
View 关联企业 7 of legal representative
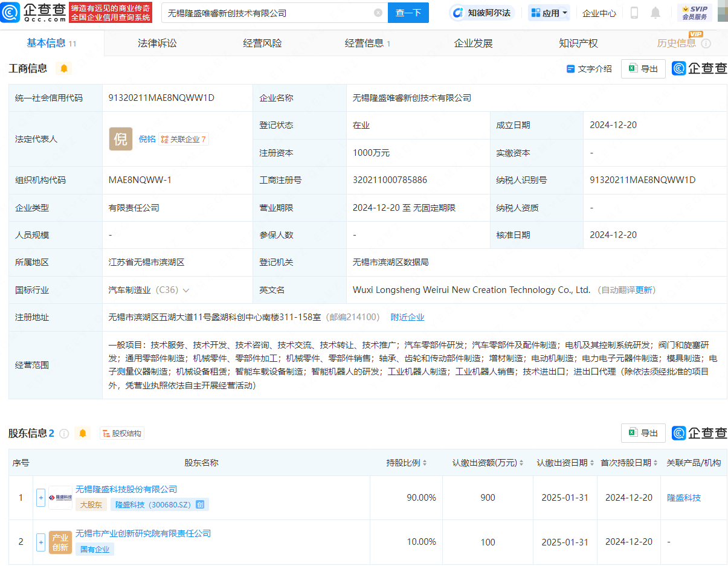pyautogui.click(x=184, y=139)
